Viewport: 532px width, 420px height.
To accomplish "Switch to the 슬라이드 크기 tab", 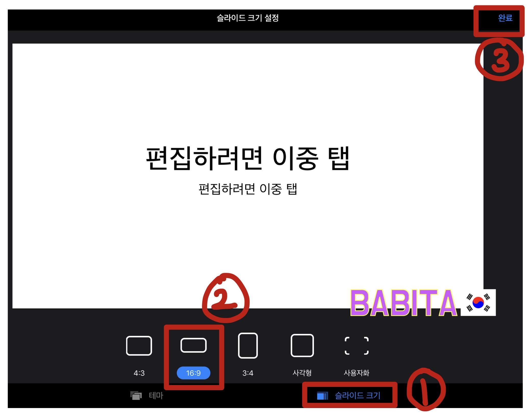I will pyautogui.click(x=357, y=396).
